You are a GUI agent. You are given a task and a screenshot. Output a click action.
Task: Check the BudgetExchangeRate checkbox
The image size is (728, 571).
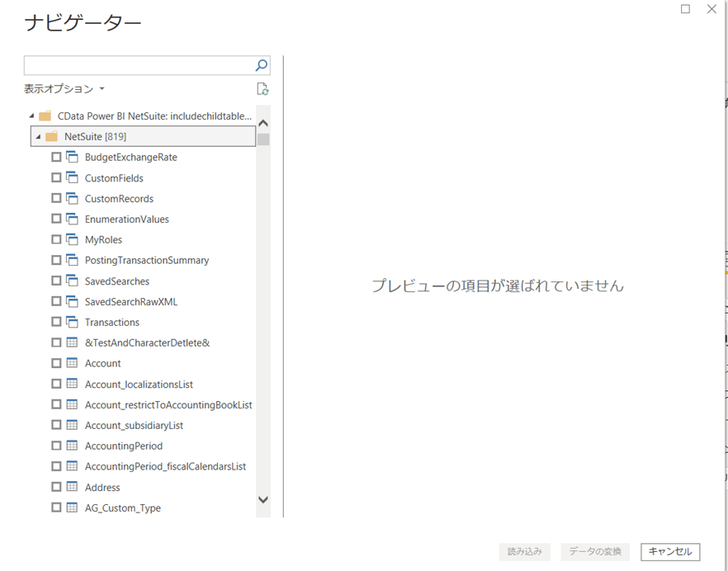click(x=56, y=157)
